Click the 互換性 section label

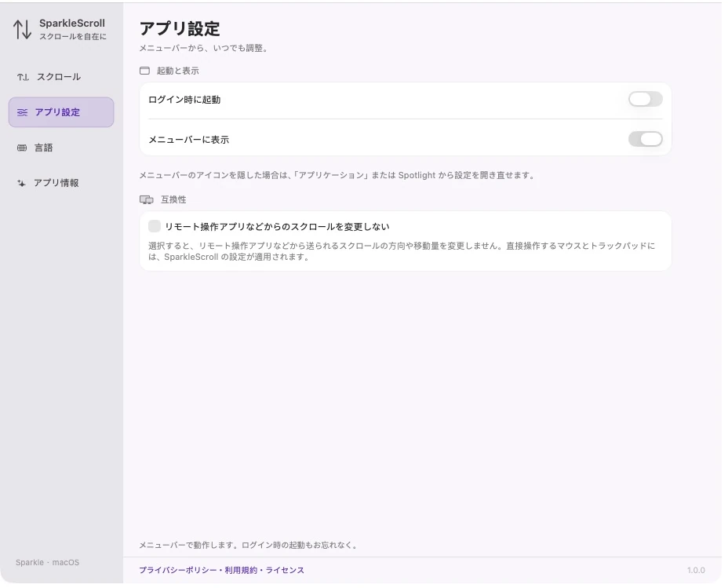click(175, 201)
